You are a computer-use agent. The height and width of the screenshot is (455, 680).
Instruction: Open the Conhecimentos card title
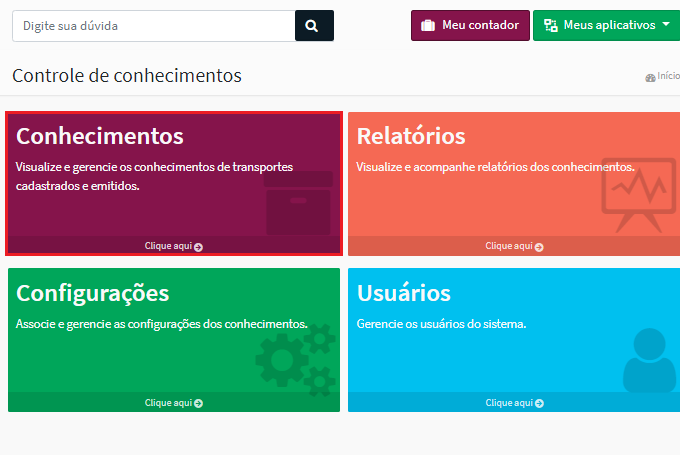100,136
